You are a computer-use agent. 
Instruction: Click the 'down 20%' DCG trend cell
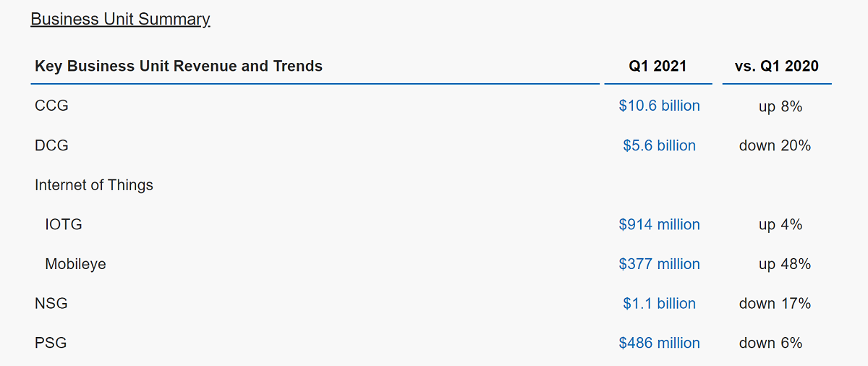[x=775, y=145]
